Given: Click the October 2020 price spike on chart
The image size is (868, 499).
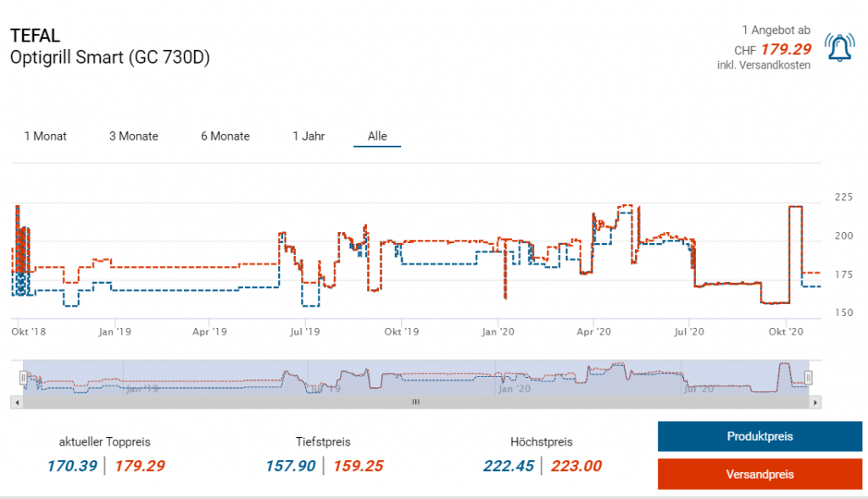Looking at the screenshot, I should 796,207.
